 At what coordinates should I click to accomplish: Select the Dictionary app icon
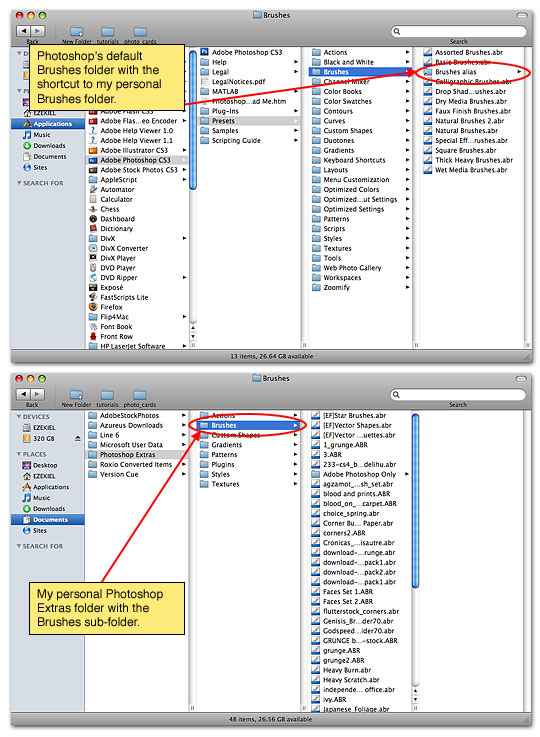coord(93,228)
